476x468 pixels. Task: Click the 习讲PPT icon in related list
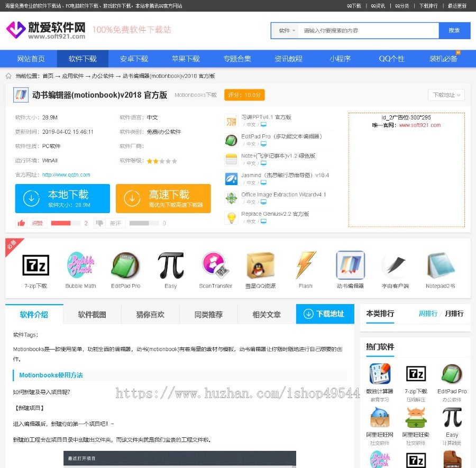click(231, 121)
